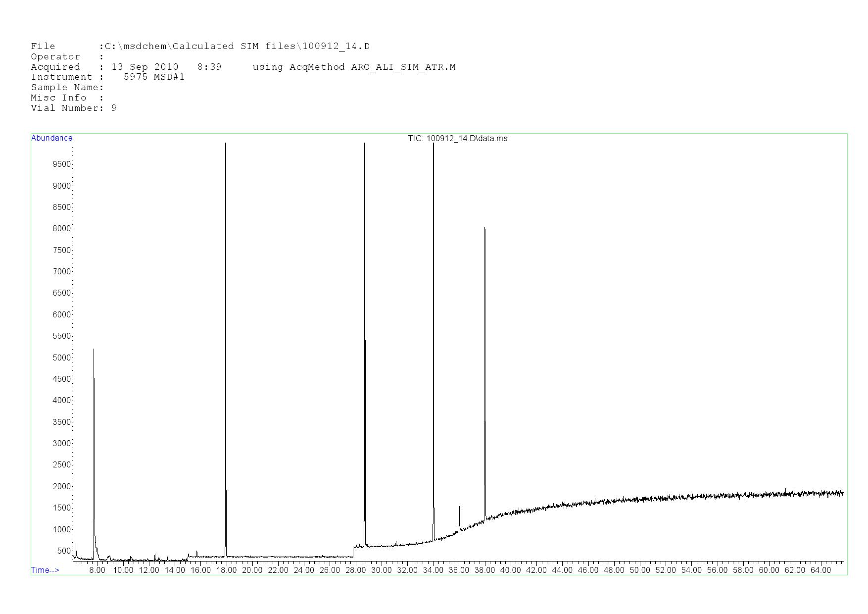
Task: Click the Instrument 5975 MSD#1 text
Action: click(x=154, y=77)
